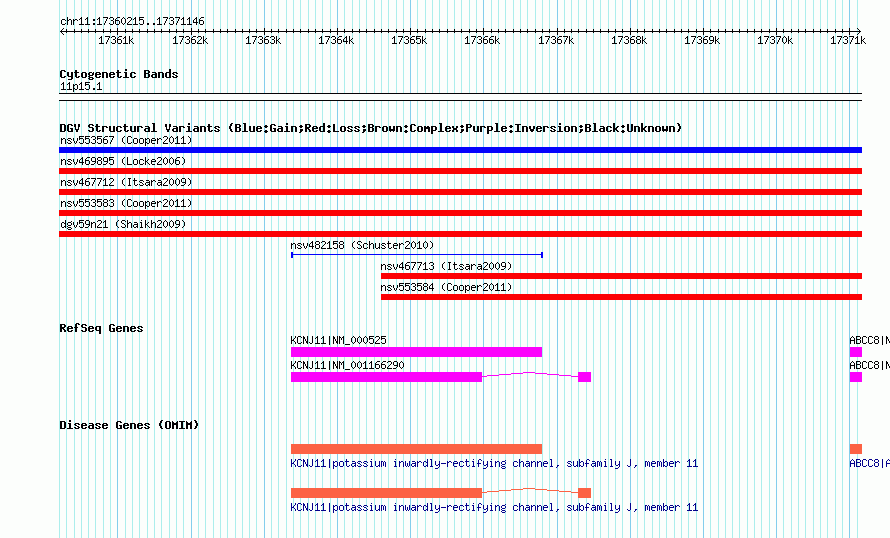Open the DGV Structural Variants track heading

pos(371,128)
